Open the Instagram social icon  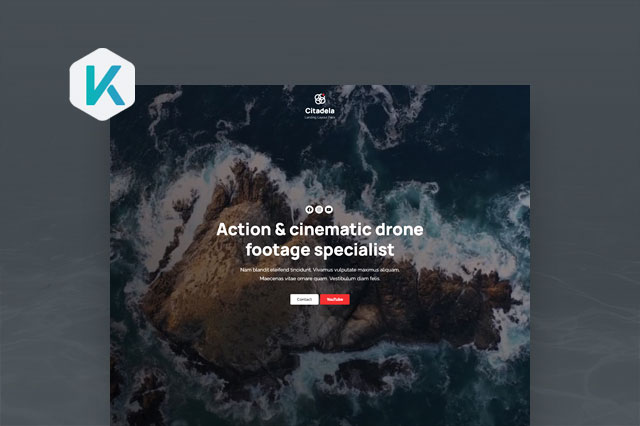click(x=319, y=209)
